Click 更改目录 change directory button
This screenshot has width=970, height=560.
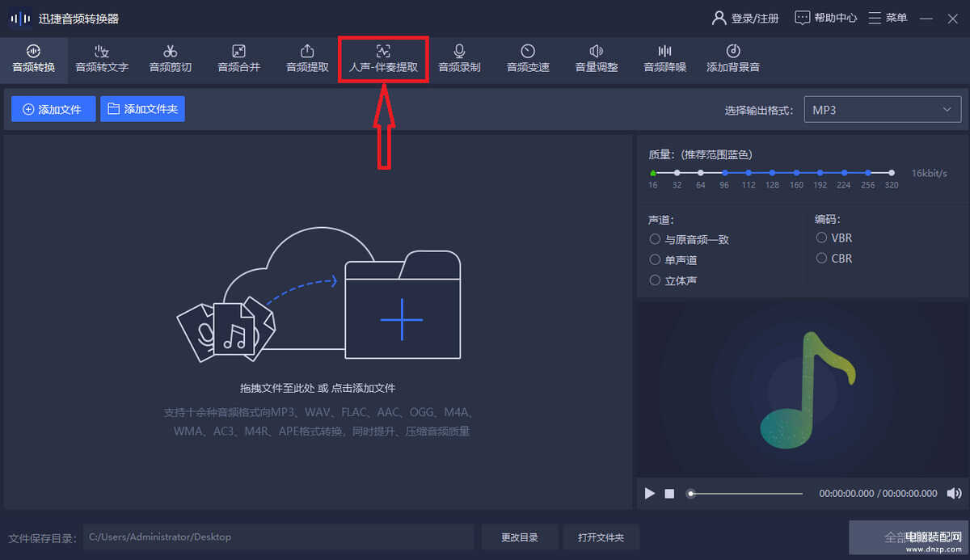pos(518,537)
